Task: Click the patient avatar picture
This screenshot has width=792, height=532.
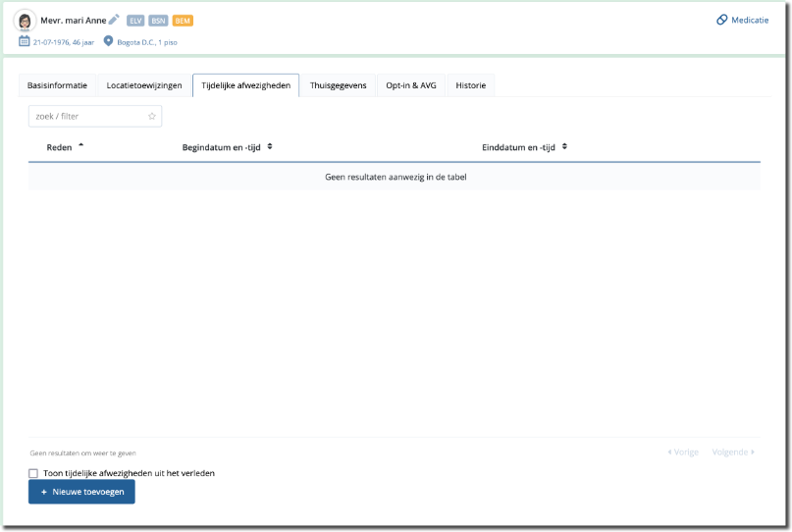Action: coord(25,21)
